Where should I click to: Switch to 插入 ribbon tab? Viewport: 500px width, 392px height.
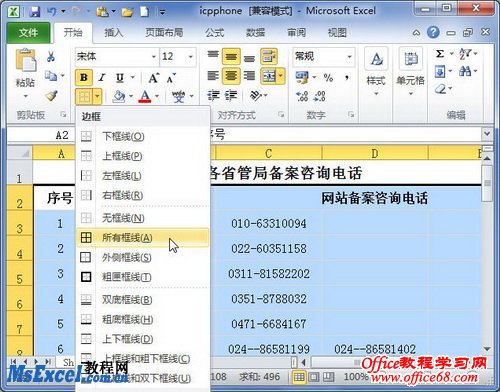pos(114,32)
